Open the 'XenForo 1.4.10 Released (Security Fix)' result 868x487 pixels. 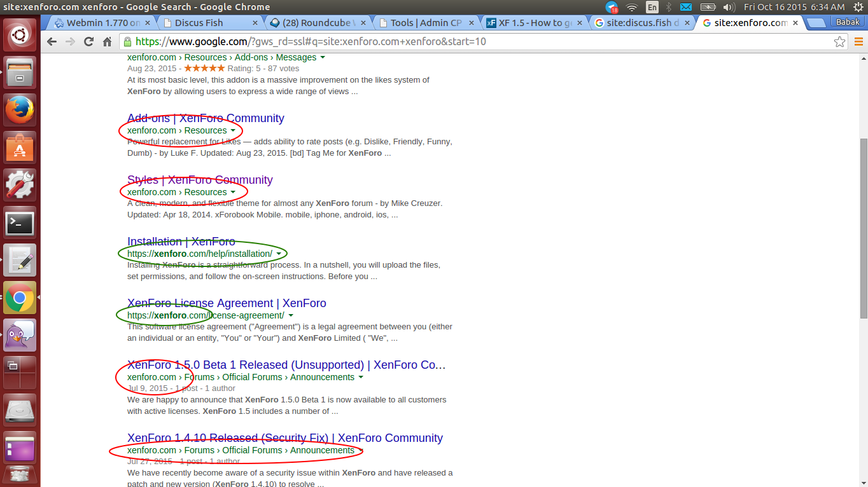coord(285,438)
